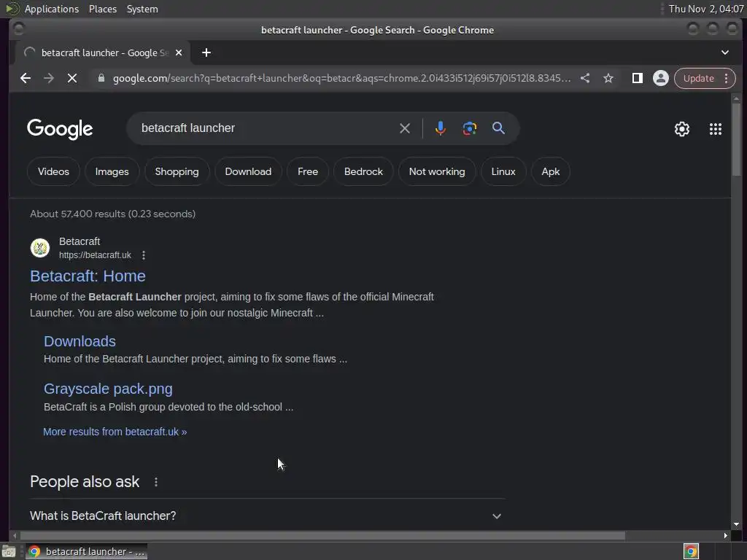Screen dimensions: 747x560
Task: Apply the Download filter chip
Action: 248,171
